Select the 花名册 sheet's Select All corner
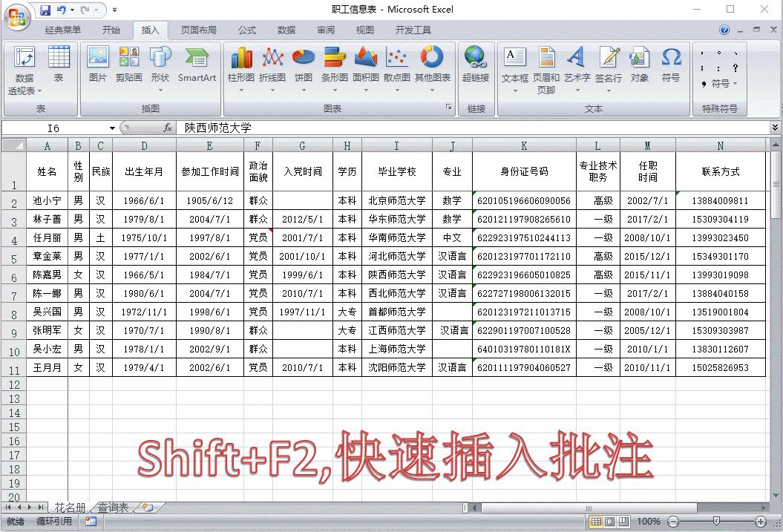The height and width of the screenshot is (532, 783). [x=13, y=145]
